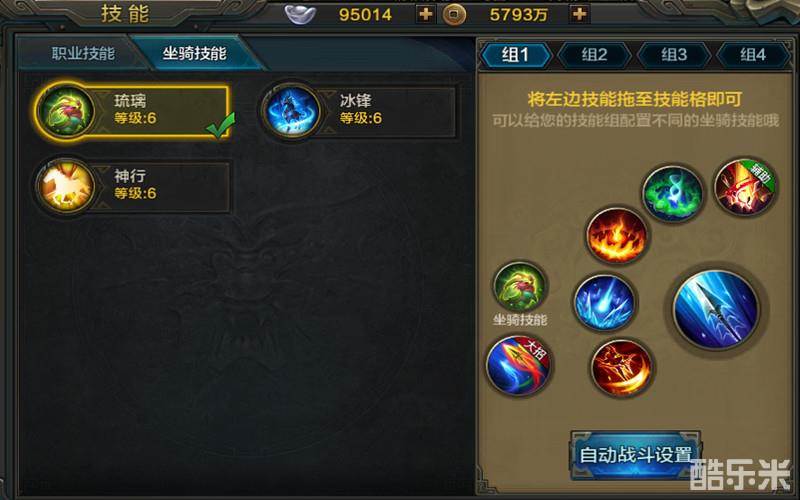This screenshot has width=800, height=500.
Task: Click the ice shards skill slot icon
Action: pyautogui.click(x=604, y=302)
